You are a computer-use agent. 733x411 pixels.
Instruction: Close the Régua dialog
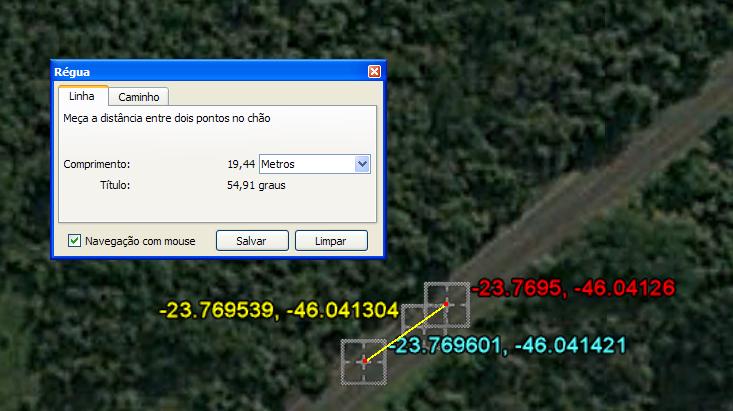click(374, 72)
